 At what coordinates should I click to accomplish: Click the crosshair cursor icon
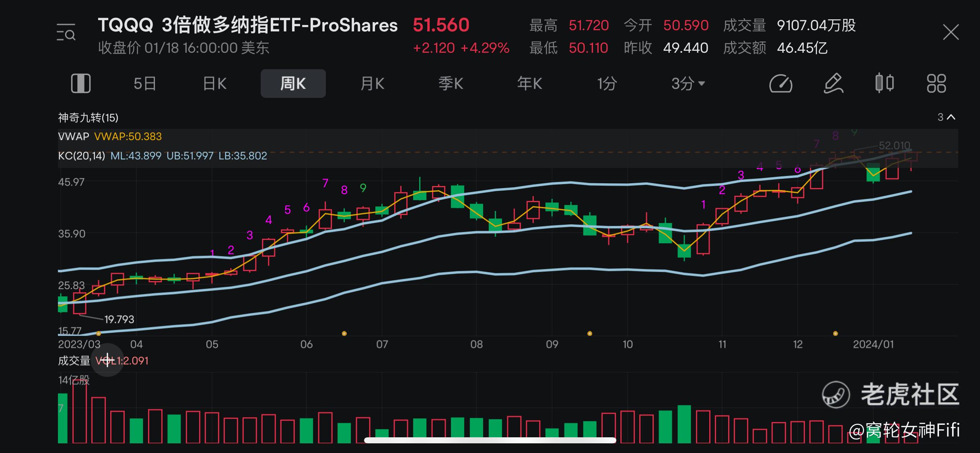[x=107, y=360]
